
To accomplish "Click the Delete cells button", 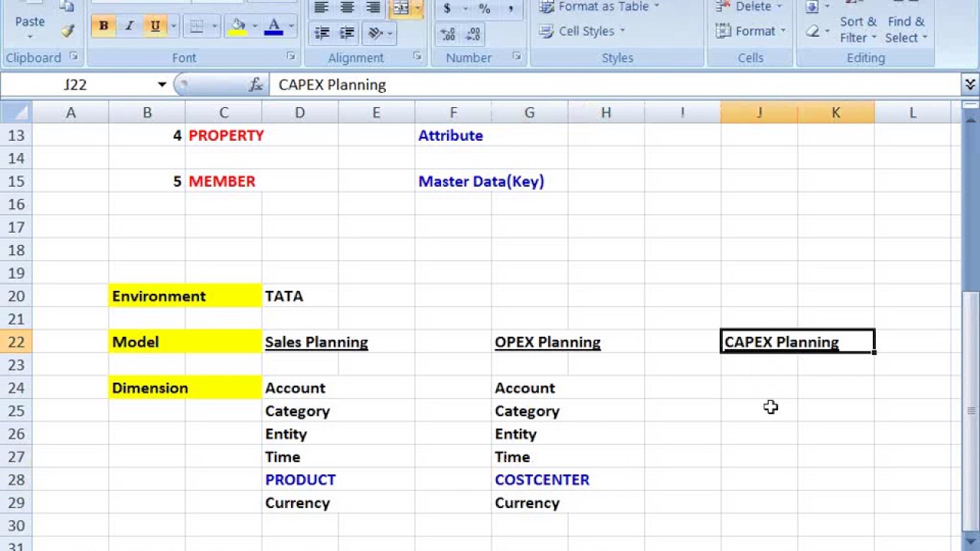I will coord(750,7).
